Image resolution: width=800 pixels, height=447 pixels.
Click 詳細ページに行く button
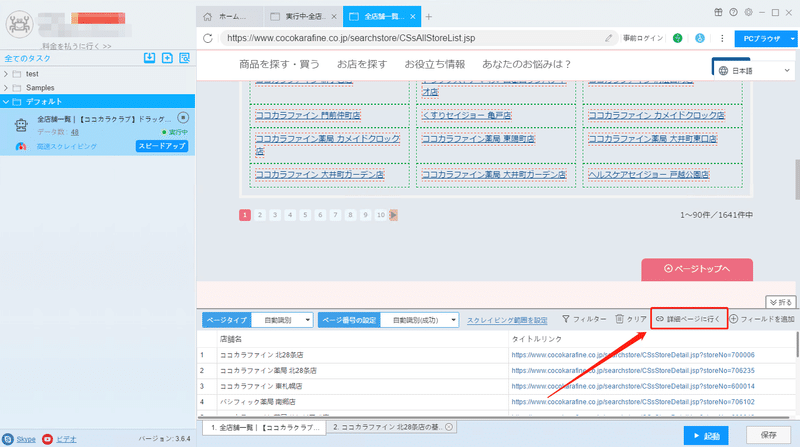coord(689,319)
